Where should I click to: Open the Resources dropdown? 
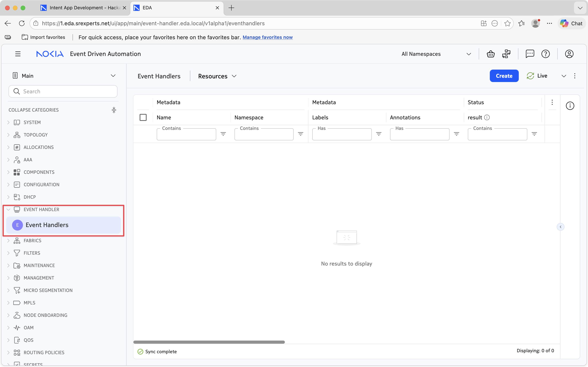(x=217, y=76)
